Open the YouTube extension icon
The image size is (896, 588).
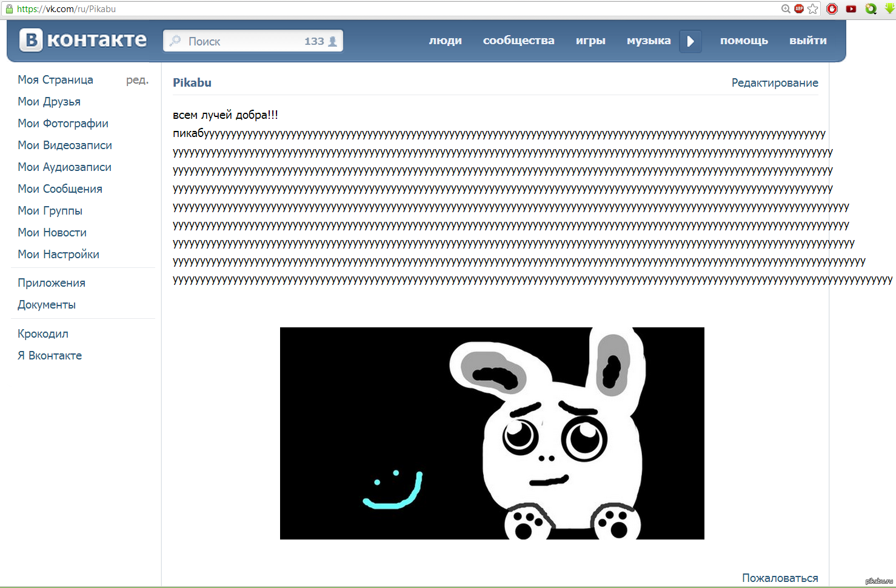coord(851,8)
